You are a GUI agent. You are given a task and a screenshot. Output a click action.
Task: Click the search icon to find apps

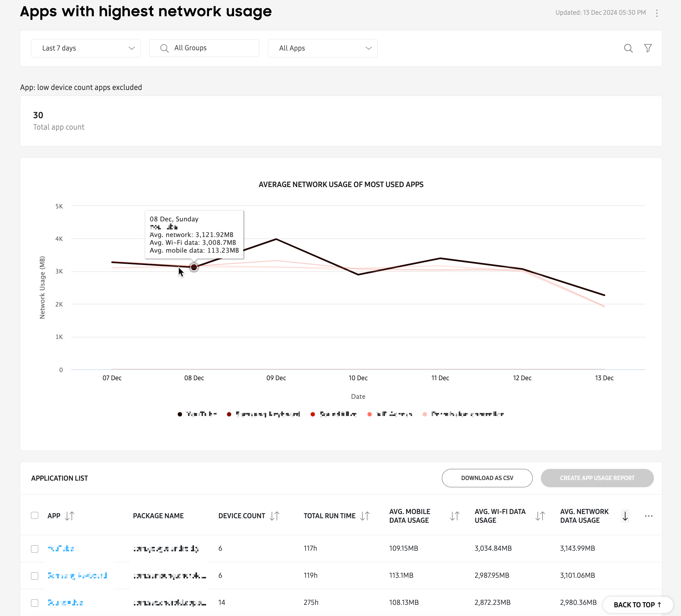click(x=628, y=48)
